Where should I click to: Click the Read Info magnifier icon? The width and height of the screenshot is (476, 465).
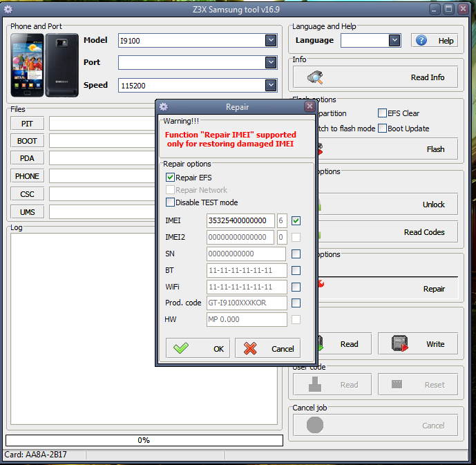pyautogui.click(x=315, y=77)
